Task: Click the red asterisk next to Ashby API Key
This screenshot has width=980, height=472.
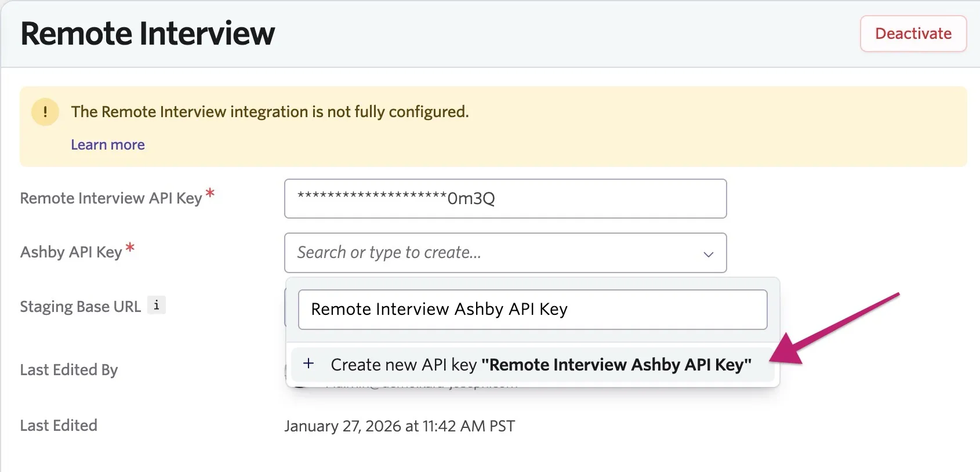Action: (x=130, y=248)
